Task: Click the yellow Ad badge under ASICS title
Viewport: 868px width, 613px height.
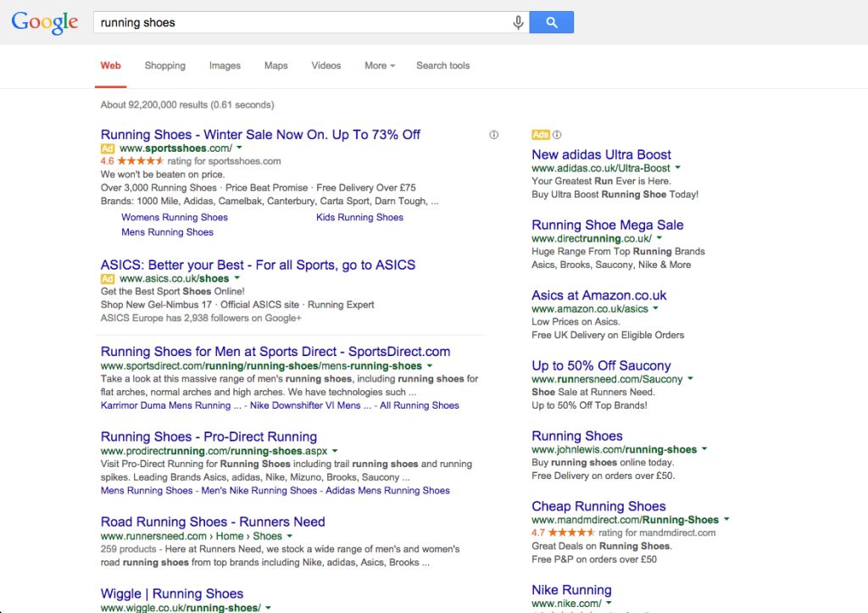Action: tap(108, 279)
